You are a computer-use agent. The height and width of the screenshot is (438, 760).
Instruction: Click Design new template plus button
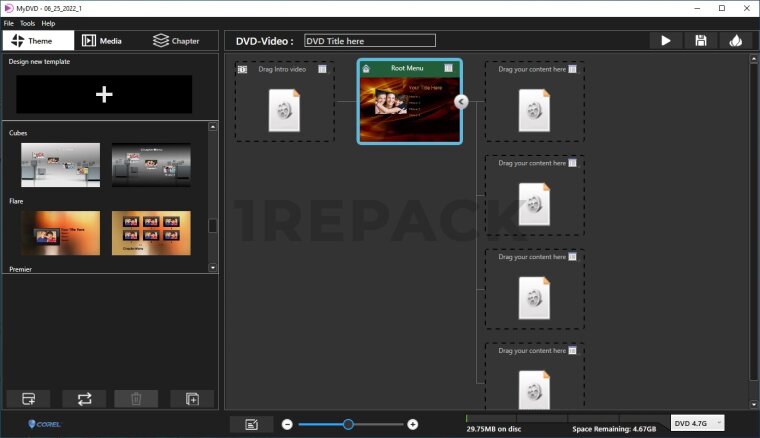click(104, 94)
